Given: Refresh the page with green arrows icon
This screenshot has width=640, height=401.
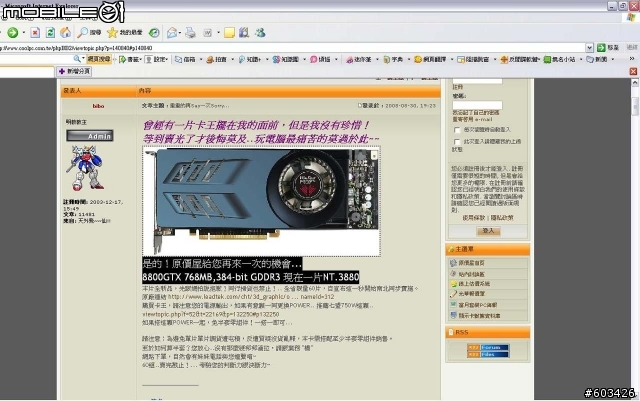Looking at the screenshot, I should pos(50,33).
